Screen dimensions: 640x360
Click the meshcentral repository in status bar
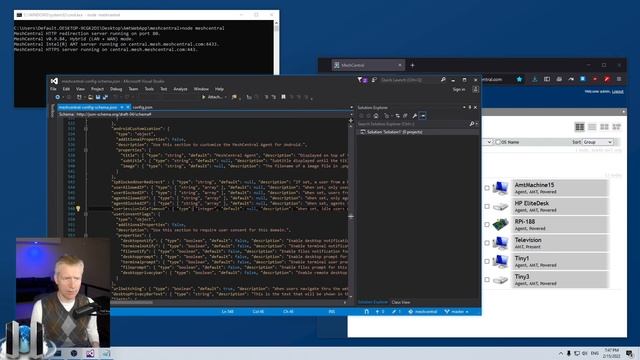click(423, 312)
